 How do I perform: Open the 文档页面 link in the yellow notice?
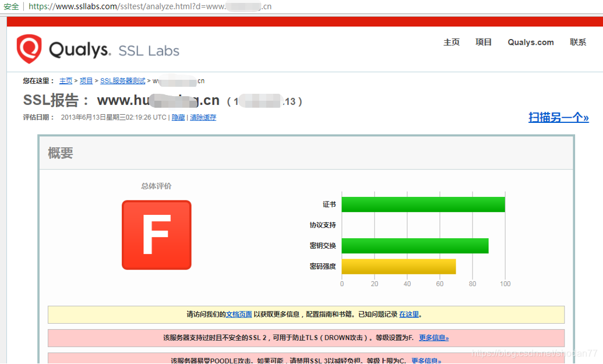coord(239,314)
